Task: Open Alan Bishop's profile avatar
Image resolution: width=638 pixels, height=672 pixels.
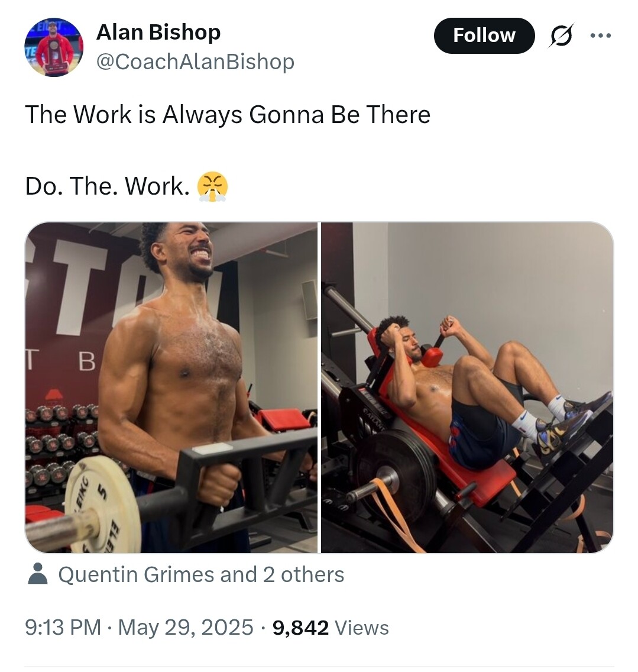Action: coord(54,47)
